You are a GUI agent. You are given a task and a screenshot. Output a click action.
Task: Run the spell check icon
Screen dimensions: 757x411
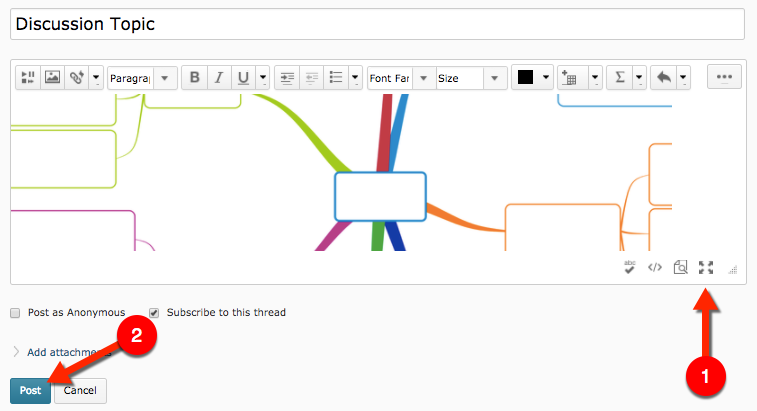(x=629, y=267)
